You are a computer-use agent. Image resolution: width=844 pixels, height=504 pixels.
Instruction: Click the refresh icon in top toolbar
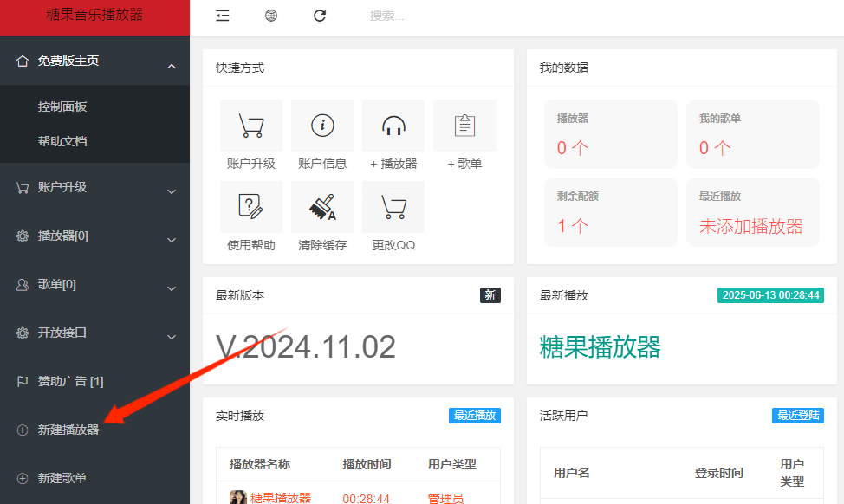point(320,16)
